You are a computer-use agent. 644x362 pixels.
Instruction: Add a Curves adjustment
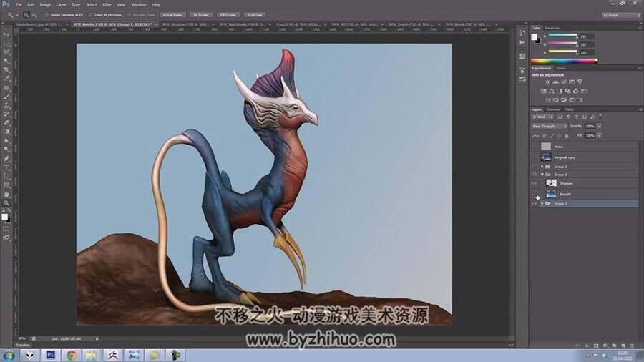pos(564,82)
